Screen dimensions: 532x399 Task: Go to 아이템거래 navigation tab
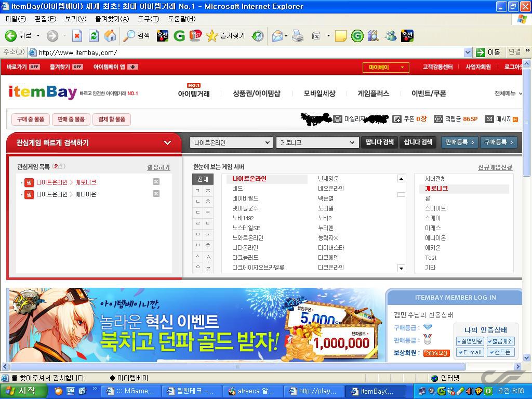(x=194, y=94)
